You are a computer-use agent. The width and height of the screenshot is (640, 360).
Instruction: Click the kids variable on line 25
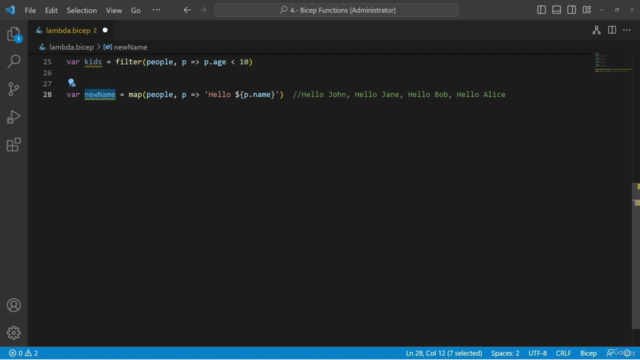93,62
